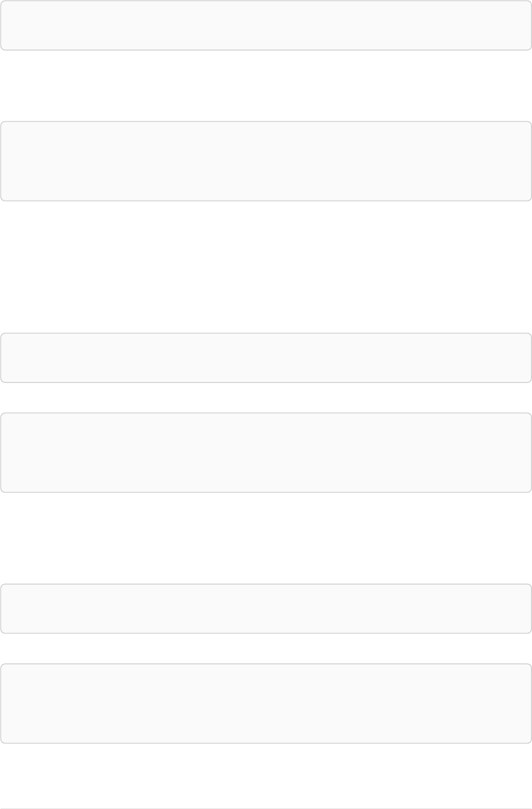
Task: Click the thin horizontal divider line at bottom
Action: [x=266, y=808]
